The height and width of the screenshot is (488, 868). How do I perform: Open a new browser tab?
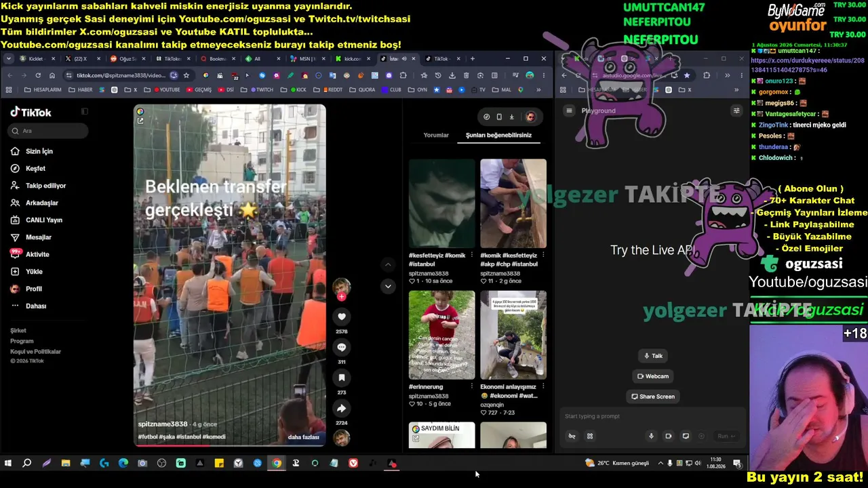coord(473,59)
